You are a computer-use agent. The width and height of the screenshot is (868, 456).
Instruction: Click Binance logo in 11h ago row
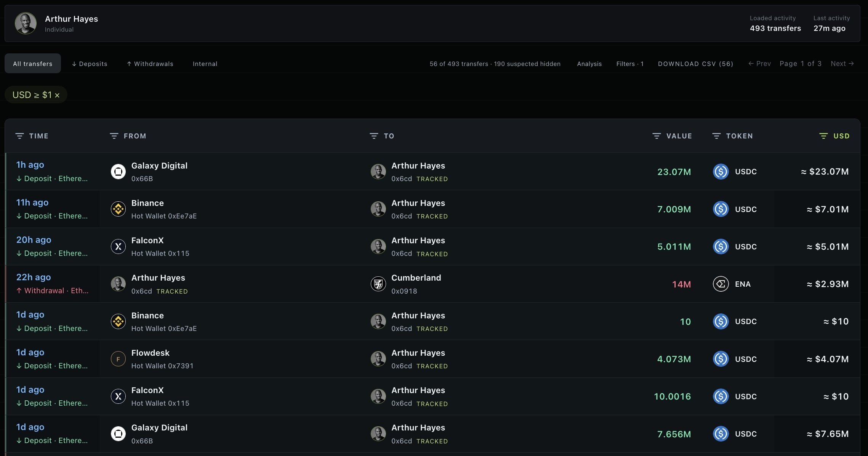coord(118,209)
